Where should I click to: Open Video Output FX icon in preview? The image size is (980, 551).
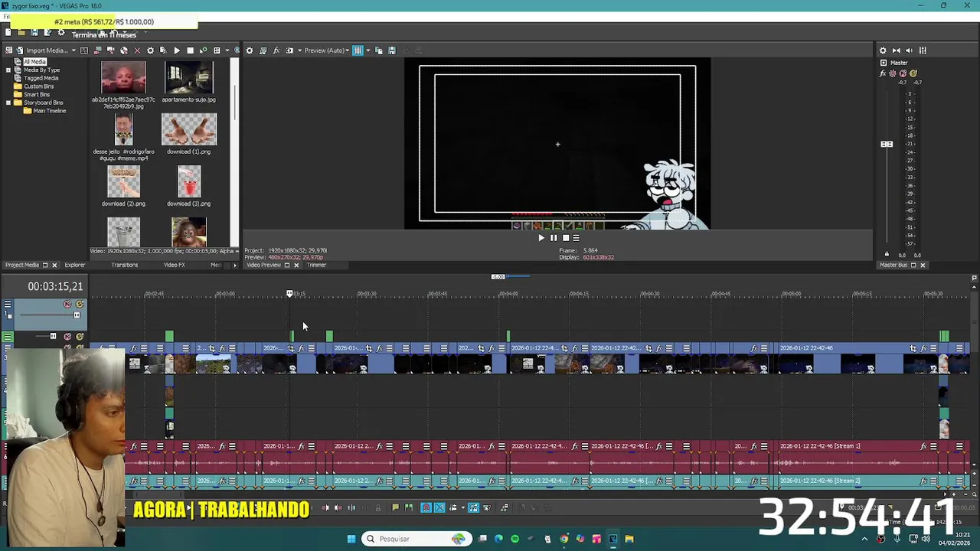coord(276,51)
